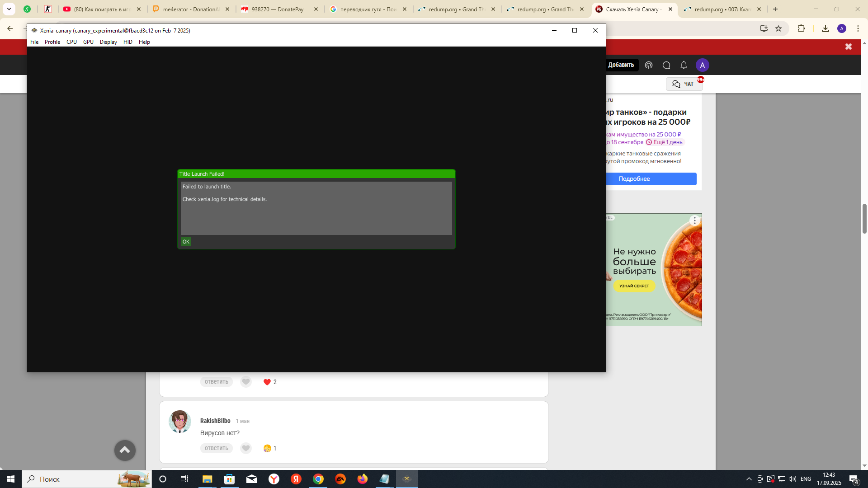Bookmark page with star icon
This screenshot has height=488, width=868.
click(x=778, y=28)
